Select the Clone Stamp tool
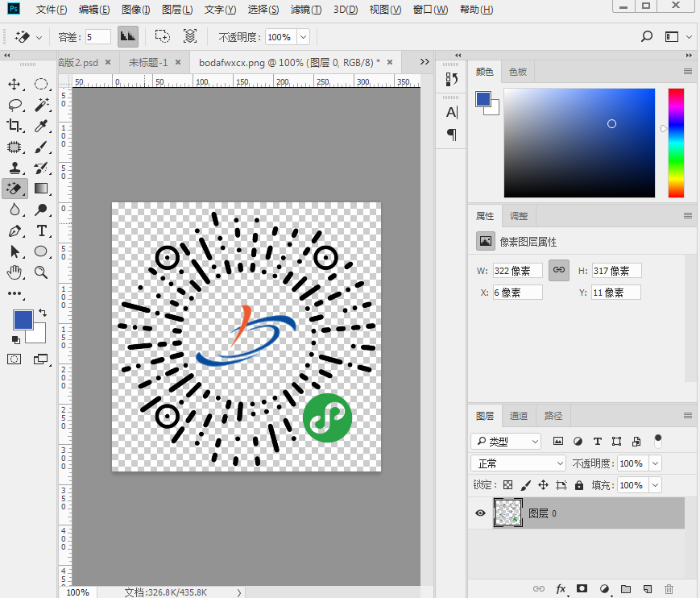Screen dimensions: 700x598 pyautogui.click(x=14, y=168)
